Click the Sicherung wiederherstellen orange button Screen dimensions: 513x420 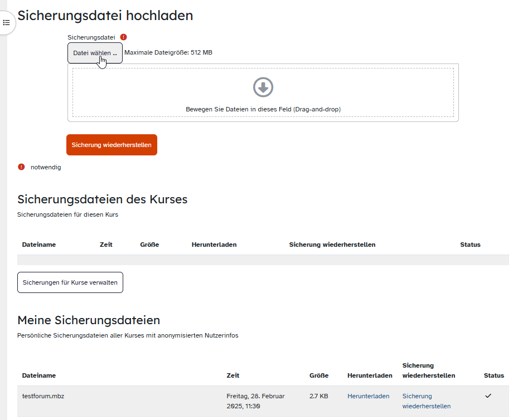click(x=112, y=145)
